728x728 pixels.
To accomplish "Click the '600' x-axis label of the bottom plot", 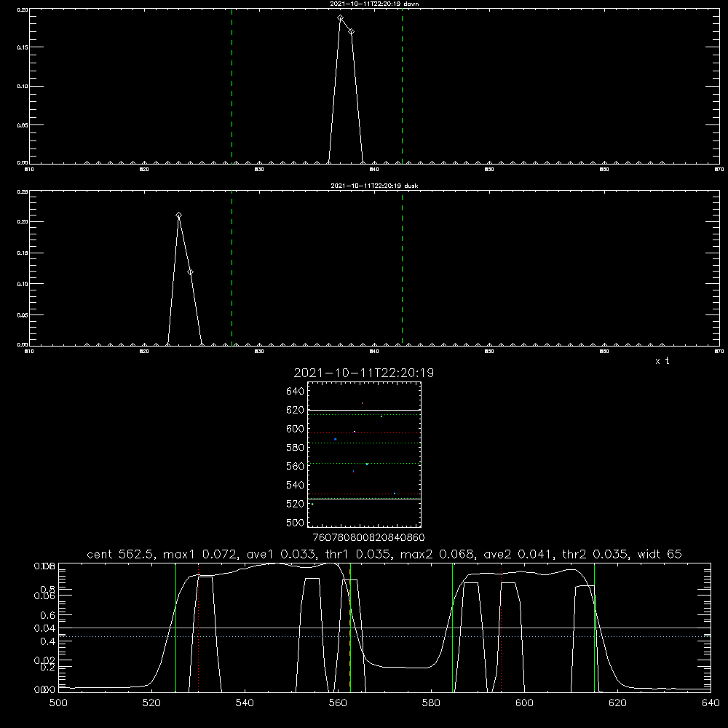I will 524,703.
